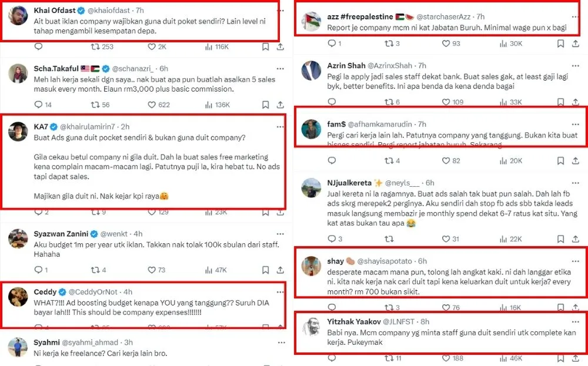Open the @khairulamirin7 profile handle link

85,126
